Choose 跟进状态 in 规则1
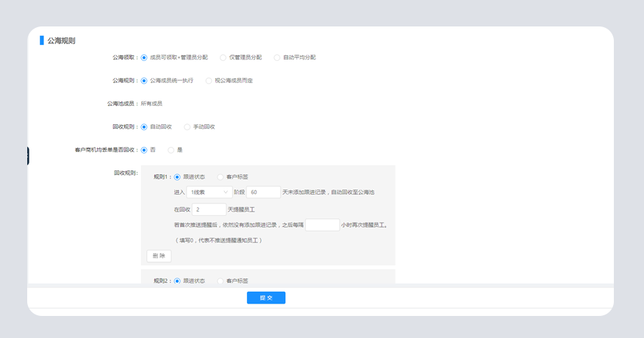644x338 pixels. (x=177, y=177)
